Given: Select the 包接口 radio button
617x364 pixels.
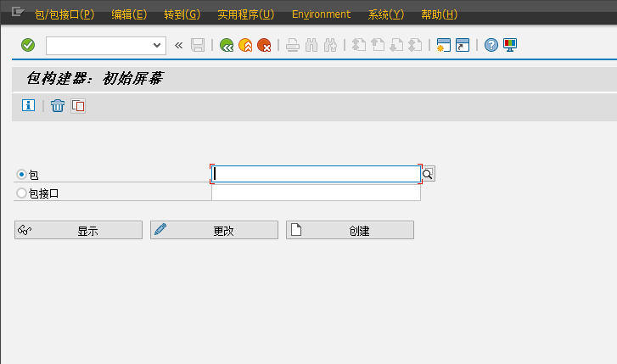Looking at the screenshot, I should [x=22, y=193].
